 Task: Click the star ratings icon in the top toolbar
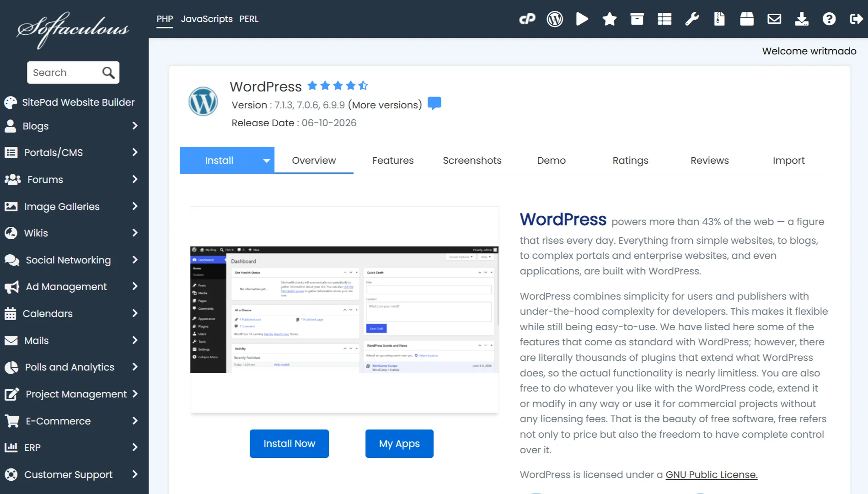[x=610, y=19]
